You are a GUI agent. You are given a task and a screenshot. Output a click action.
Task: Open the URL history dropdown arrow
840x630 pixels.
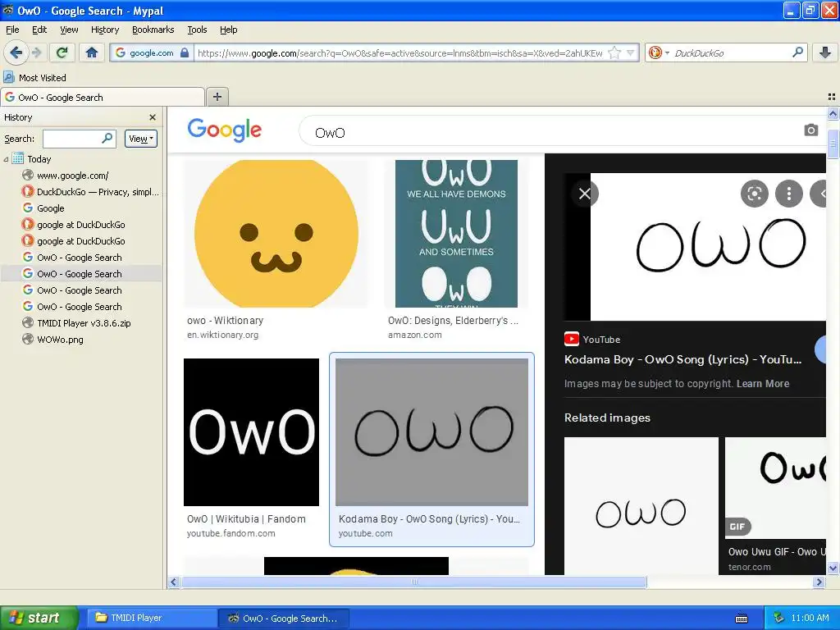631,53
